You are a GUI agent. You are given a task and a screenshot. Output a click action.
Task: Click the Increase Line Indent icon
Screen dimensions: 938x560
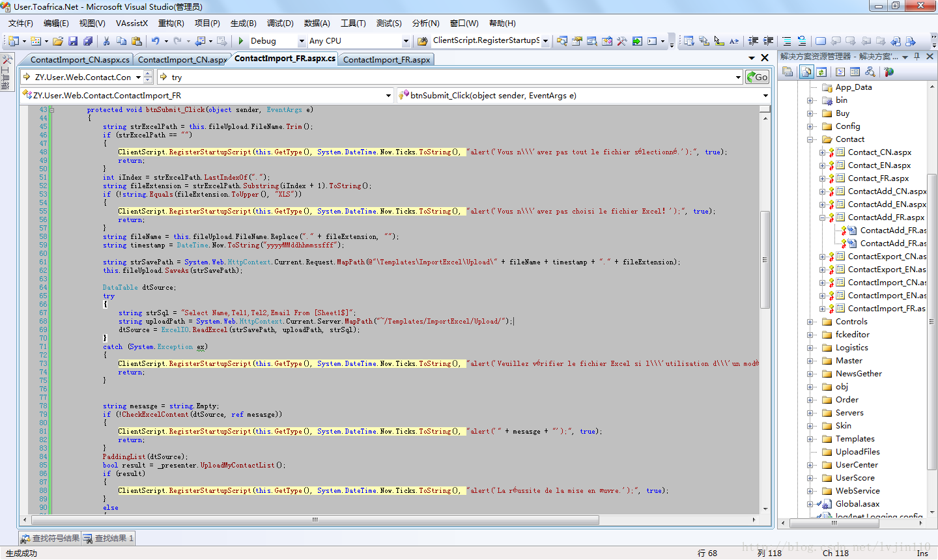[768, 41]
